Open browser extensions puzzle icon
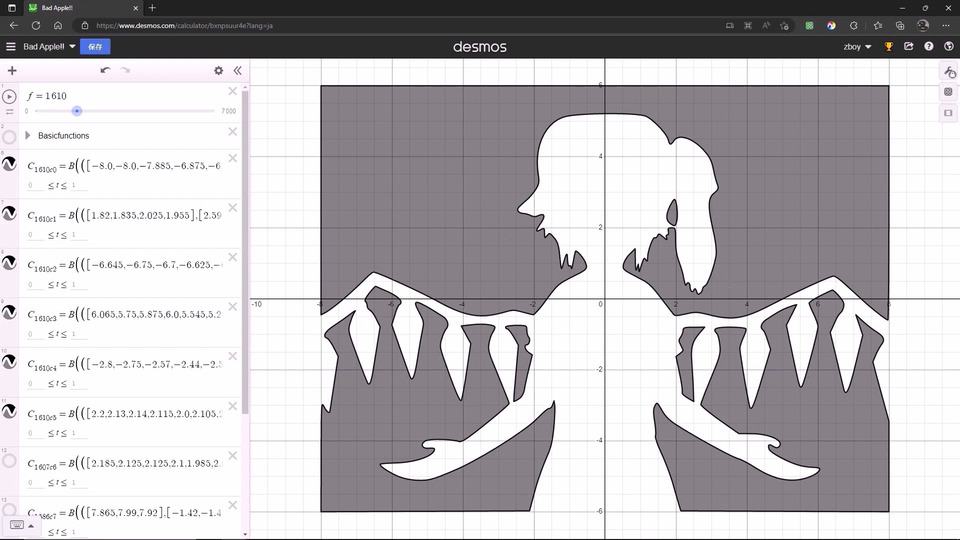 coord(853,26)
